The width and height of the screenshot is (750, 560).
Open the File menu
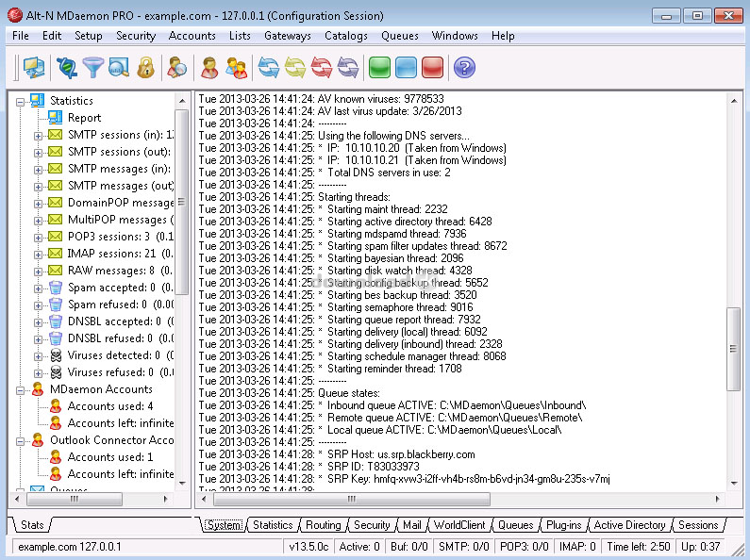(21, 36)
